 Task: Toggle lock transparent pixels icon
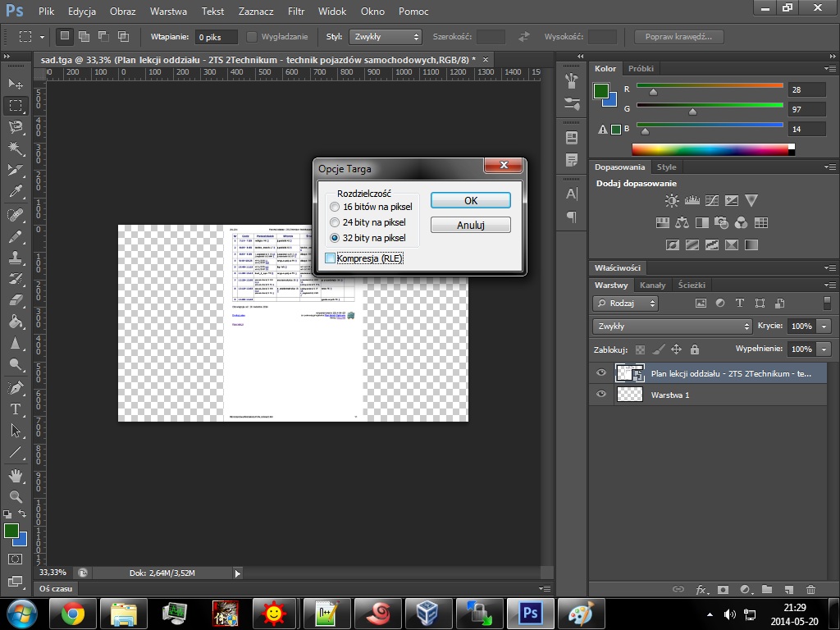pyautogui.click(x=640, y=349)
